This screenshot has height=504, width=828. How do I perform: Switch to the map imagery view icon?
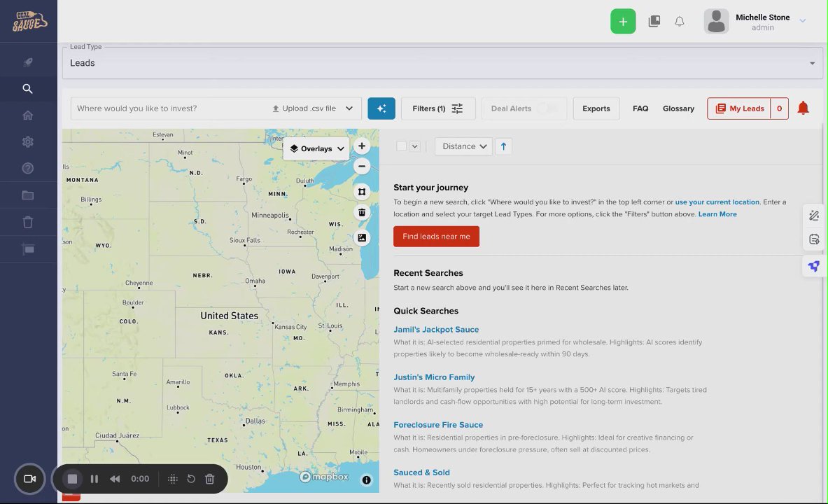(x=362, y=238)
